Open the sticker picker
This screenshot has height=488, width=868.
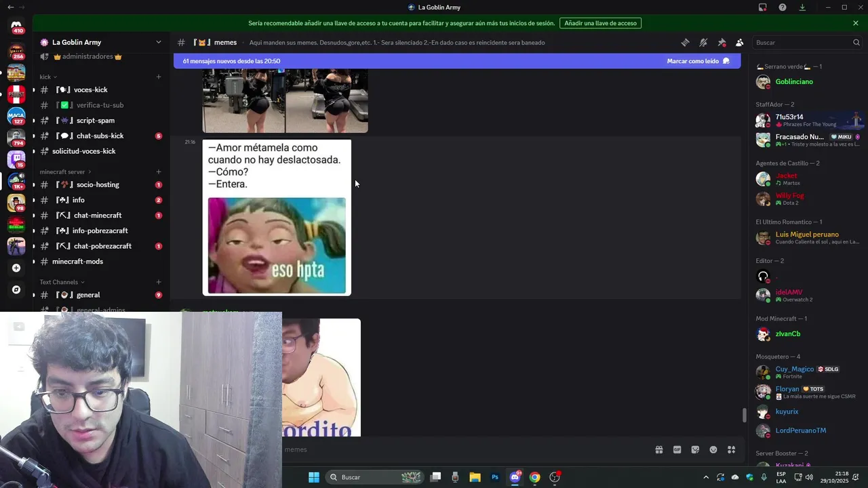tap(695, 449)
